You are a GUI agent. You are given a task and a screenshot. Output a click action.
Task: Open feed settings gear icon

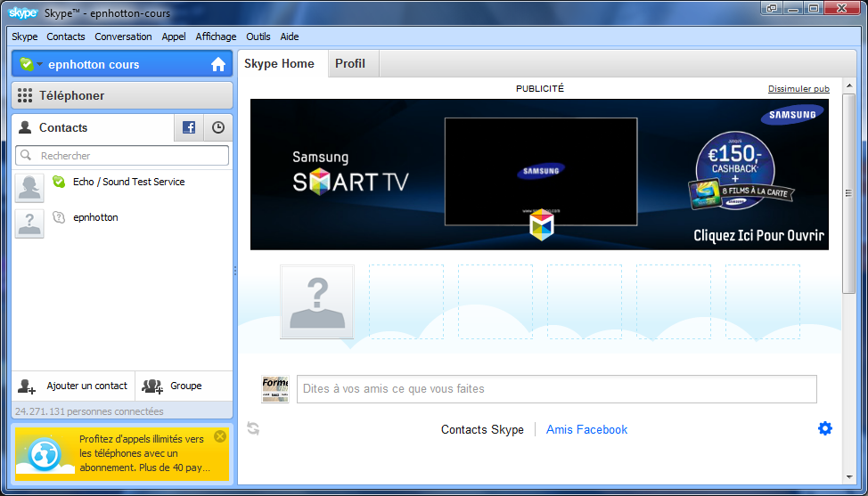[825, 428]
